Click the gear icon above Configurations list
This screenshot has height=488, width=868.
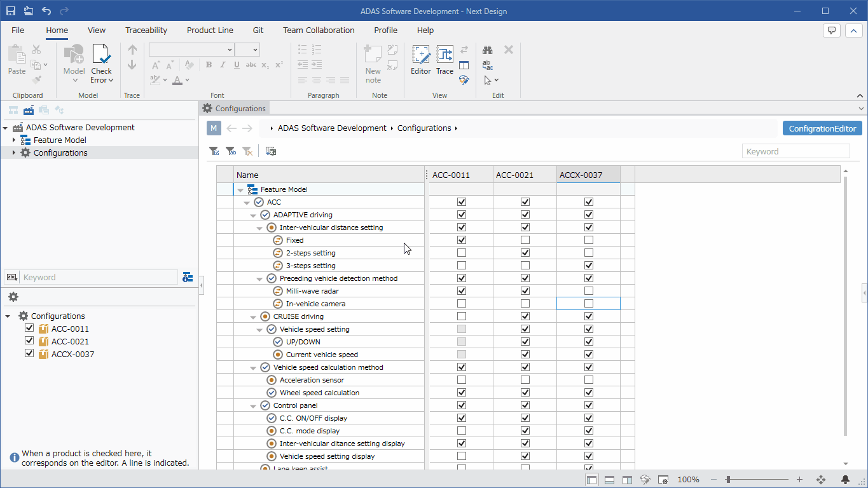13,297
